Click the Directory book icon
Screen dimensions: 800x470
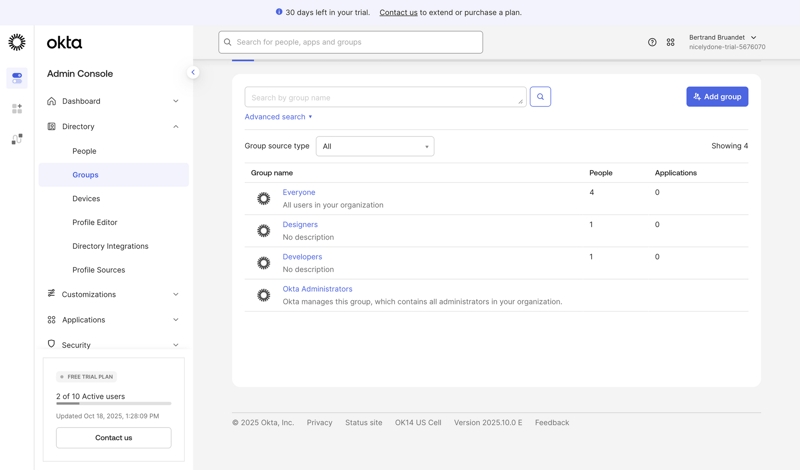coord(52,127)
